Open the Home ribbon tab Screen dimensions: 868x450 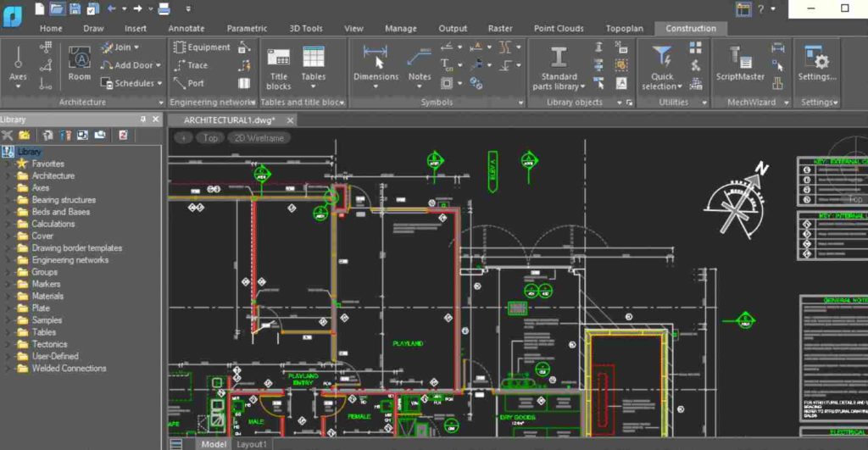pyautogui.click(x=51, y=28)
